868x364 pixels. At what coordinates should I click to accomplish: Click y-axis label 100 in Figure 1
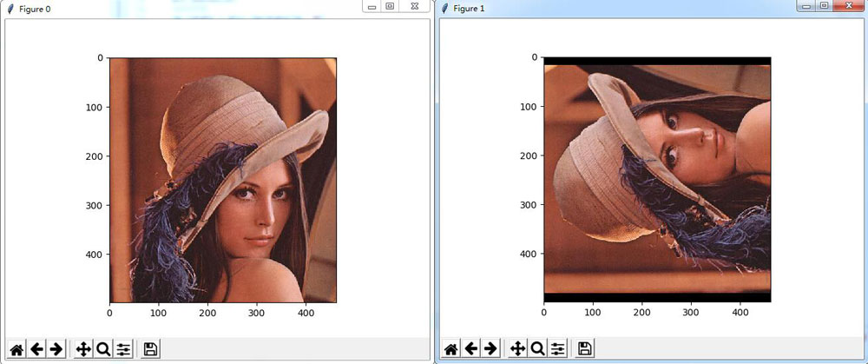(x=529, y=106)
